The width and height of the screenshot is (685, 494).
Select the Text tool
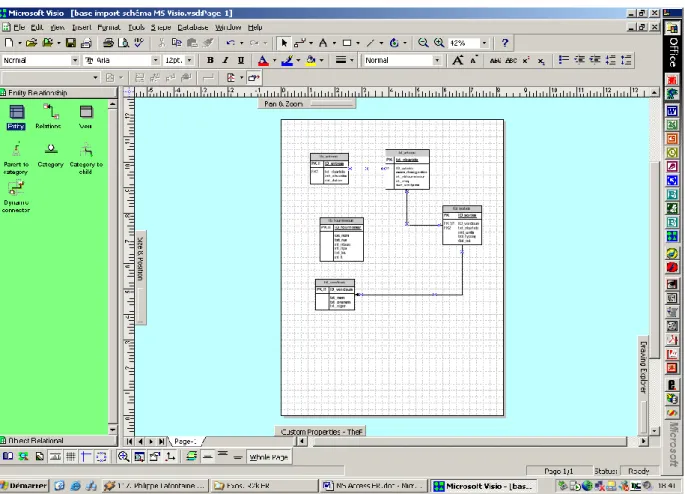[323, 43]
